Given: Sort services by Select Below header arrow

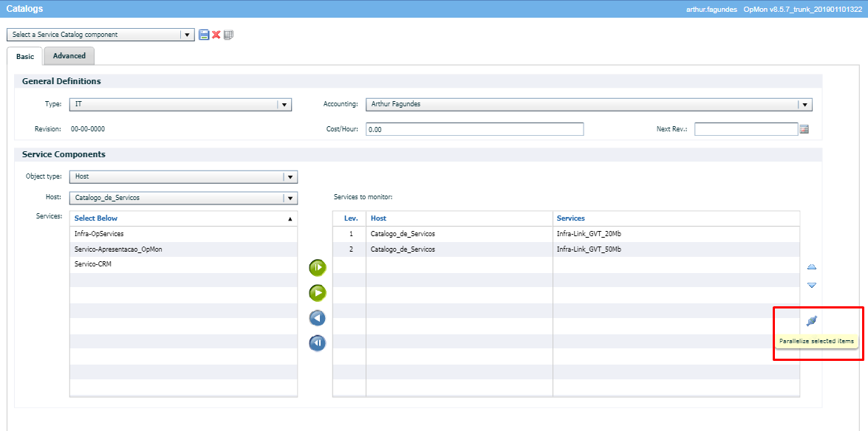Looking at the screenshot, I should [x=290, y=219].
